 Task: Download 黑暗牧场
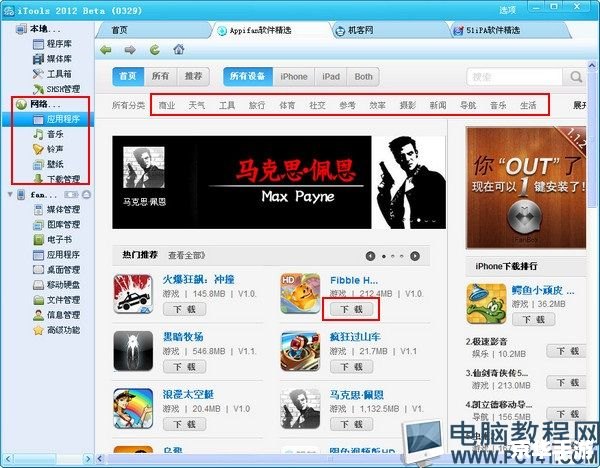coord(185,367)
